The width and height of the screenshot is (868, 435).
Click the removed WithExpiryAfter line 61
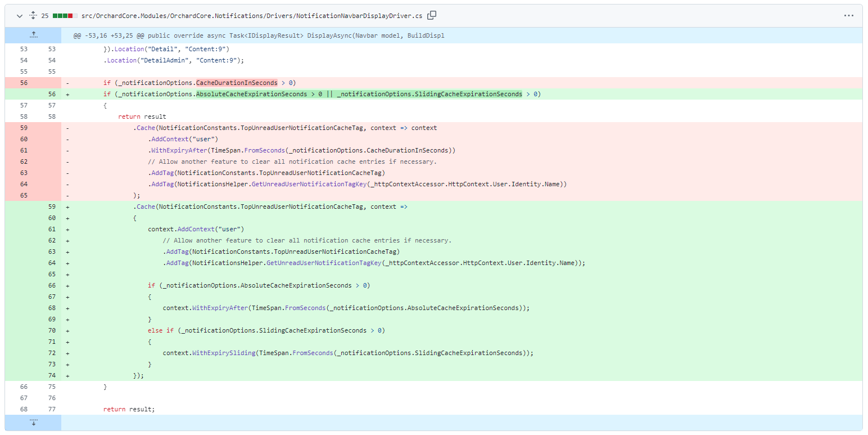(x=302, y=150)
